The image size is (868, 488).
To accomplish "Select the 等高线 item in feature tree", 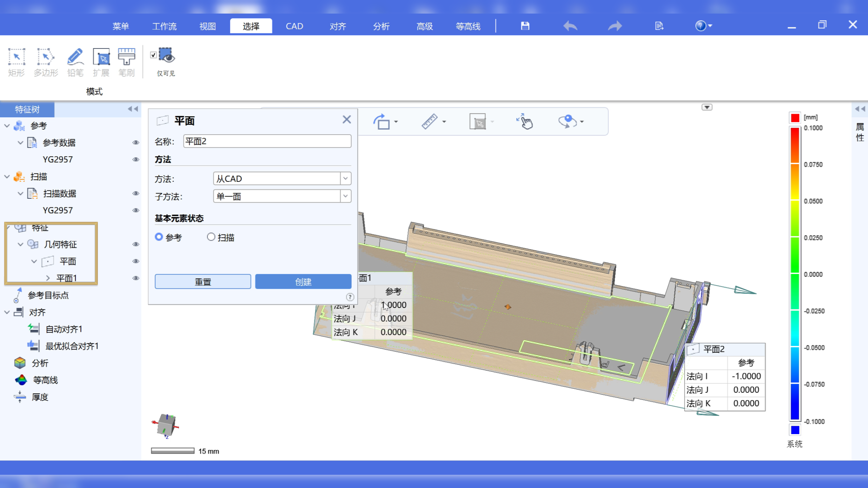I will point(36,380).
